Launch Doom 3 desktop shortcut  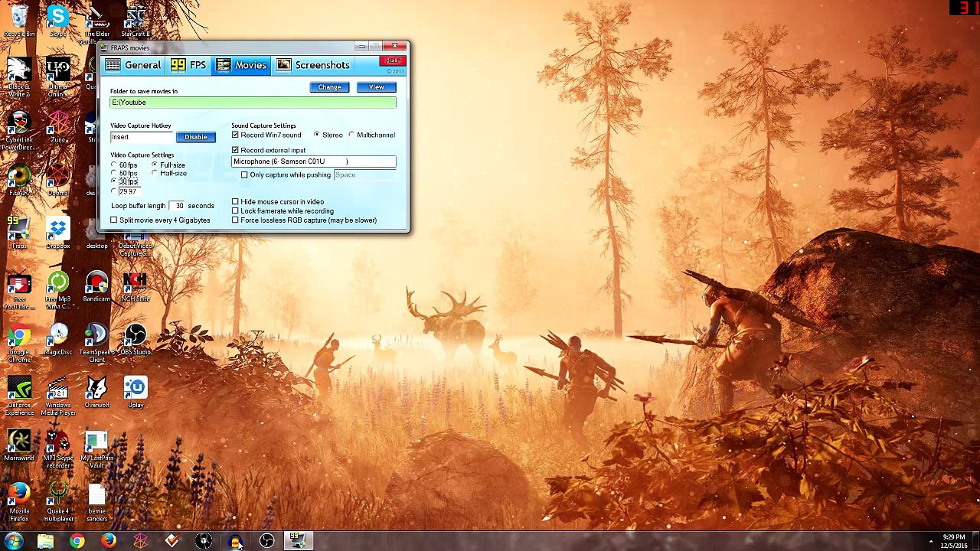click(57, 181)
